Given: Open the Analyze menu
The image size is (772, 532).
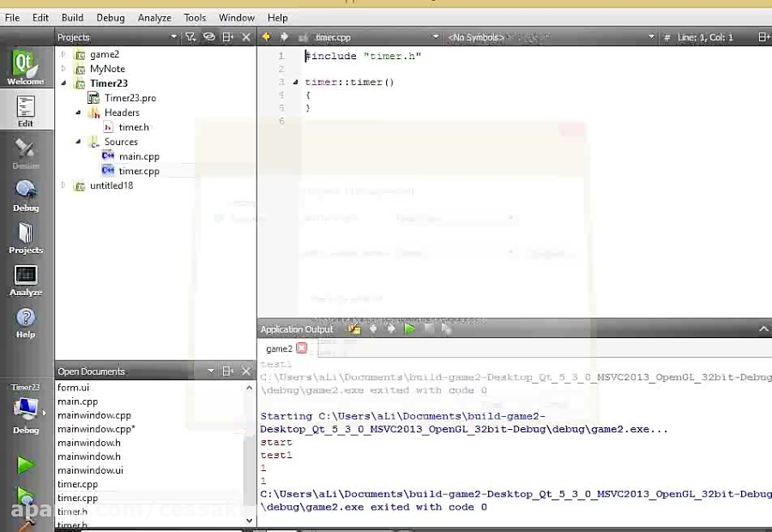Looking at the screenshot, I should tap(154, 17).
